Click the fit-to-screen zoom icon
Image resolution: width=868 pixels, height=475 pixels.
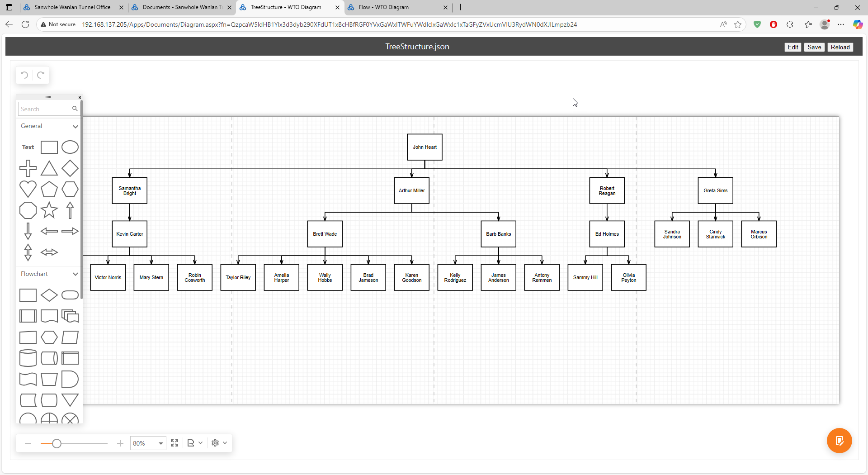point(175,443)
